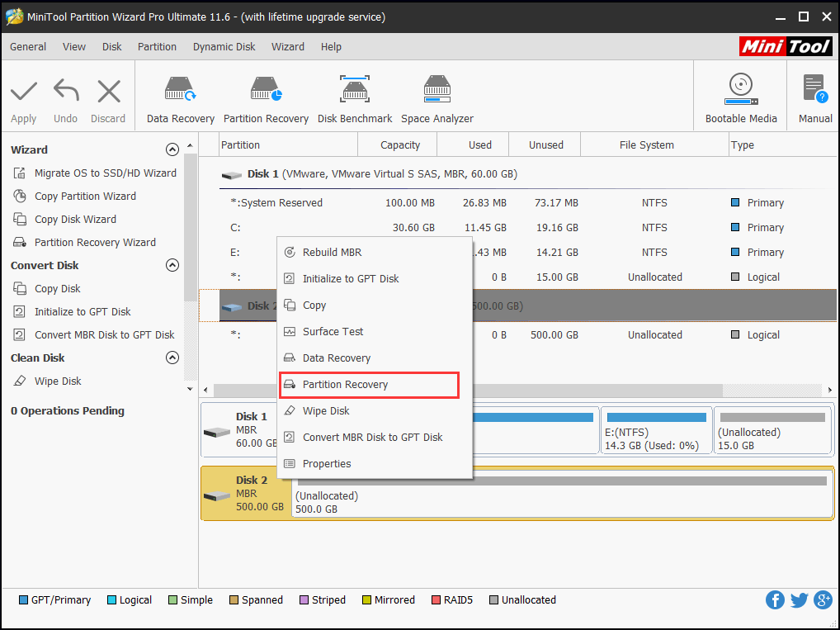The height and width of the screenshot is (630, 840).
Task: Start Migrate OS to SSD/HD Wizard
Action: (x=94, y=173)
